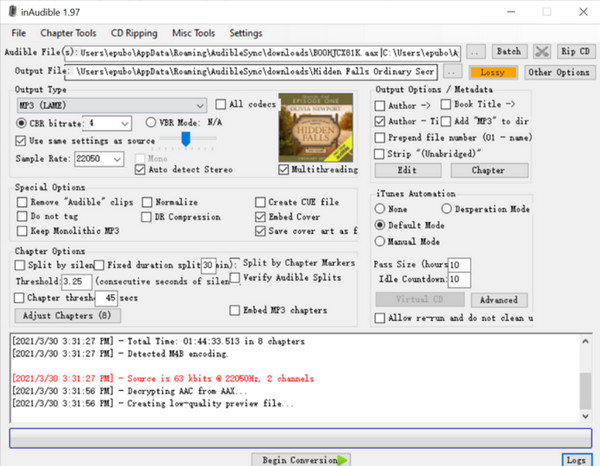Browse for Audible file with '..' button
600x466 pixels.
coord(475,52)
